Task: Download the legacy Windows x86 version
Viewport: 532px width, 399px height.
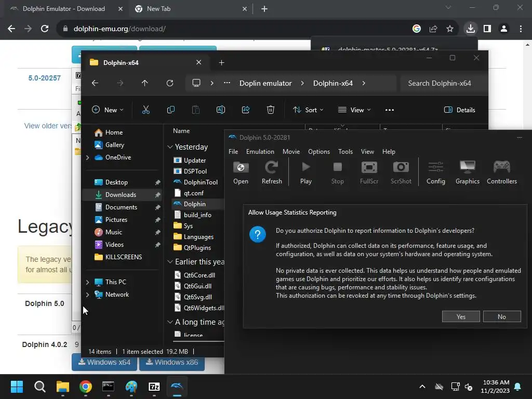Action: [x=171, y=362]
